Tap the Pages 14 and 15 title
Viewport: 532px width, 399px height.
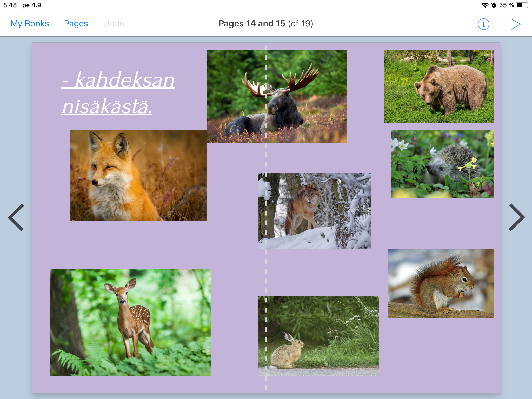pos(266,24)
